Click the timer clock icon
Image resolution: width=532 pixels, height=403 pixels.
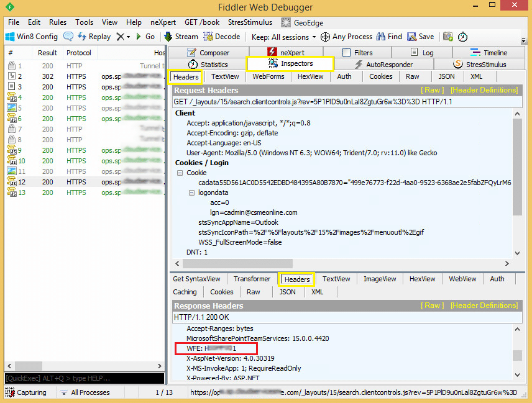click(462, 37)
